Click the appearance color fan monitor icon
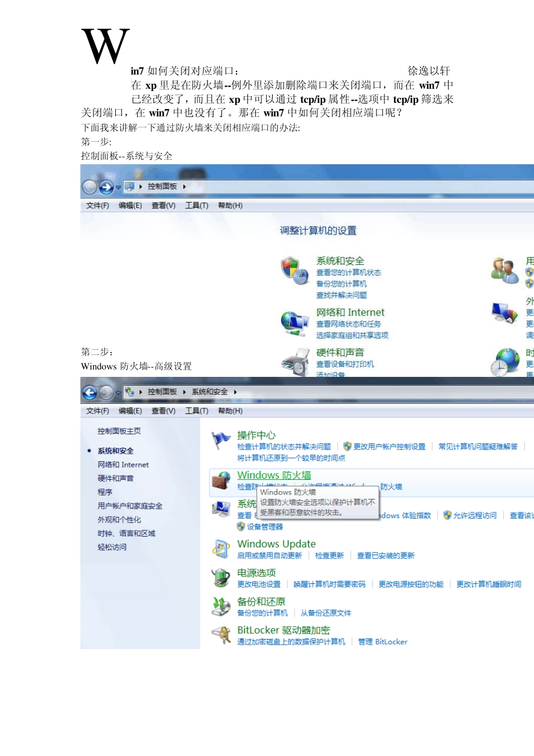534x756 pixels. pos(504,312)
